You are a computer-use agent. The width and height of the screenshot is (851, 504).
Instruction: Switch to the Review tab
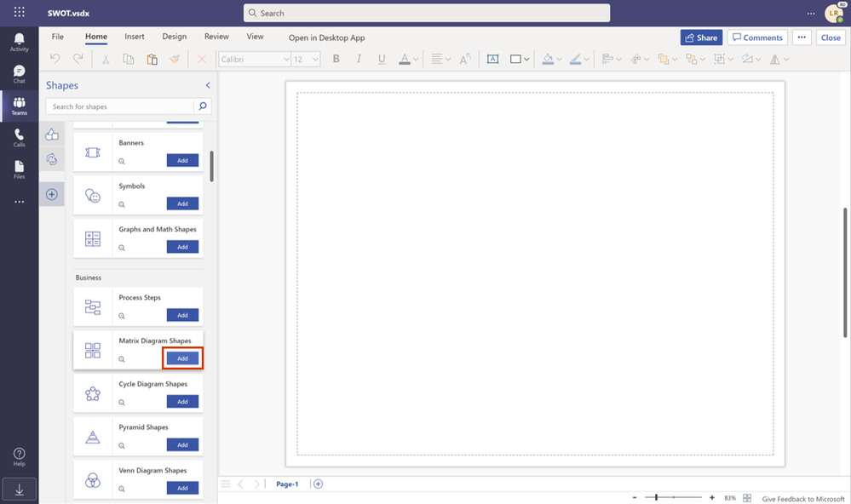[216, 37]
